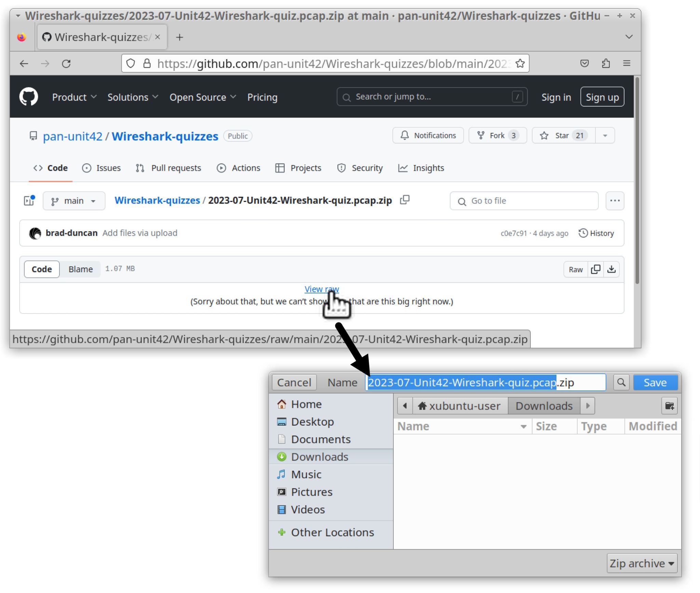
Task: Open the pan-unit42 owner link
Action: tap(72, 136)
